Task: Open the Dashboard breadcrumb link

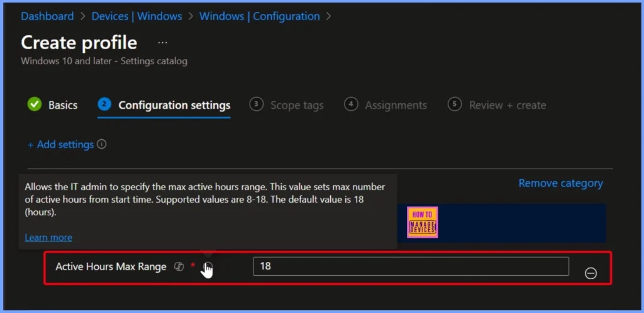Action: (47, 16)
